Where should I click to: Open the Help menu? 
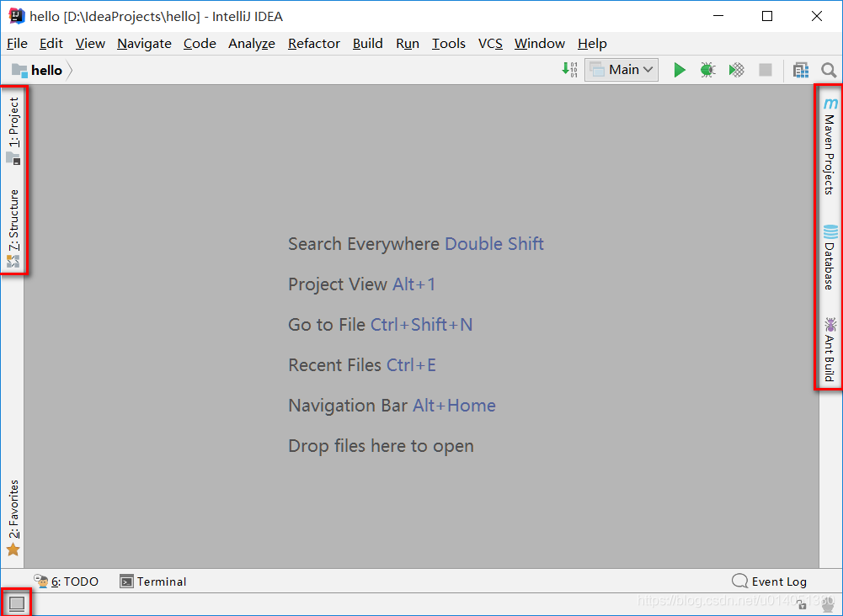pyautogui.click(x=592, y=44)
